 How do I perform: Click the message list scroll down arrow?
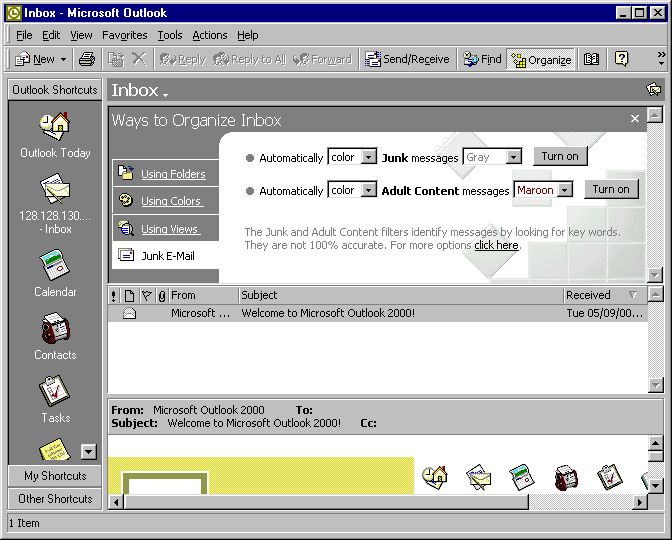tap(656, 385)
